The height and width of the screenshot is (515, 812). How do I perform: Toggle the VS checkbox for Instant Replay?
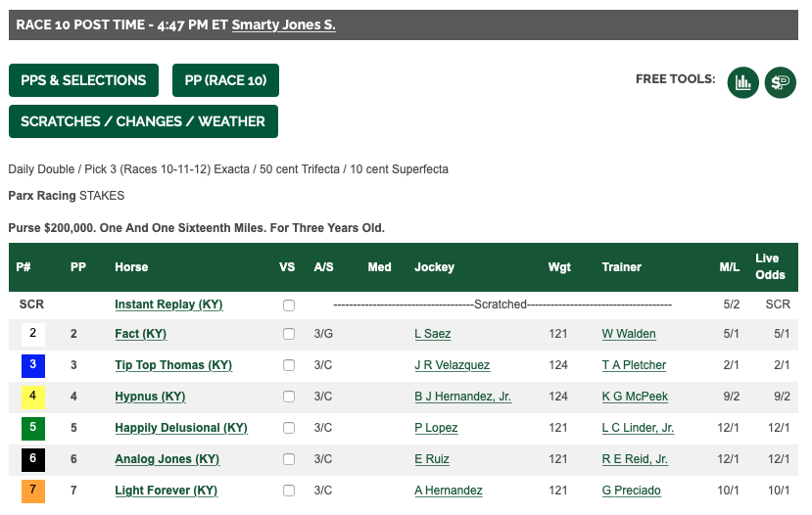pyautogui.click(x=289, y=305)
